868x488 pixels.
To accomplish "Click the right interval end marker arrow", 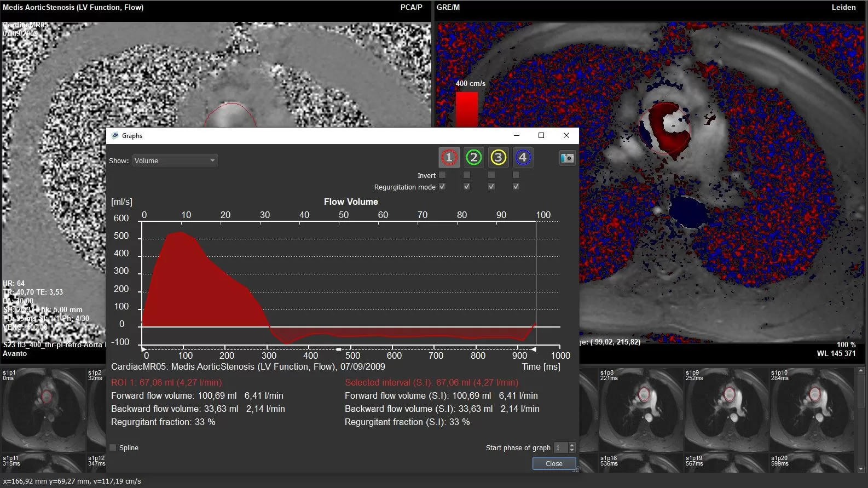I will click(534, 349).
